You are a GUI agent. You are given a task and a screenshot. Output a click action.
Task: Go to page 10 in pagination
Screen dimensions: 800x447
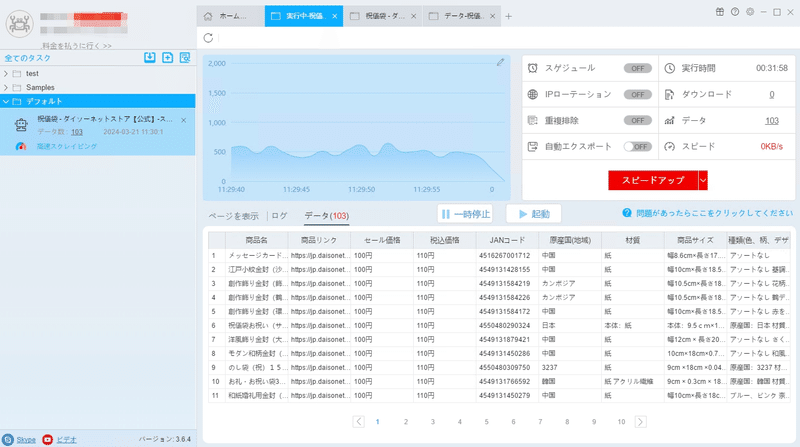pyautogui.click(x=621, y=421)
